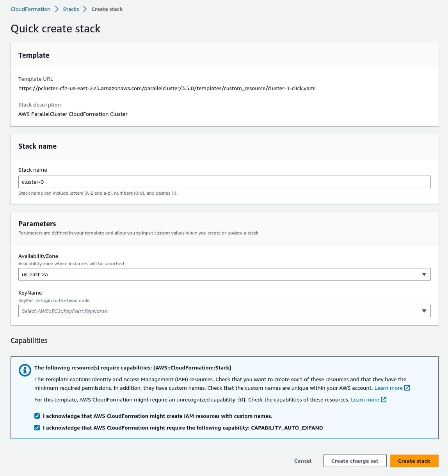Screen dimensions: 448x476
Task: Uncheck the IAM resources with custom names acknowledgment
Action: 37,416
